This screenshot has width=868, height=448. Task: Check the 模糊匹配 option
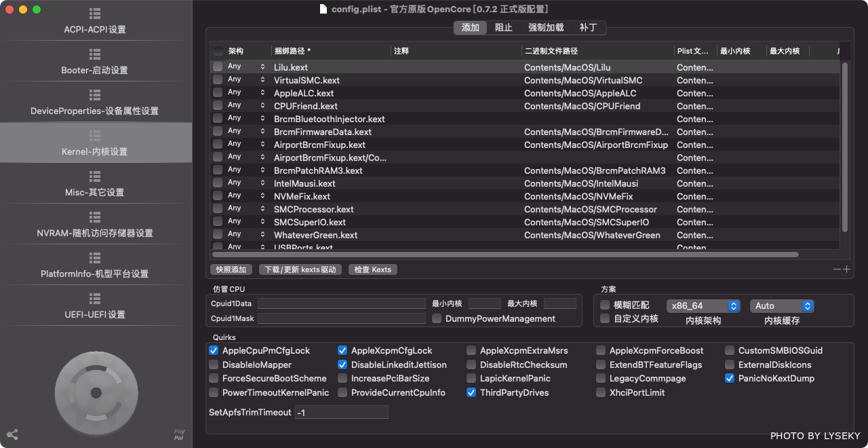605,305
